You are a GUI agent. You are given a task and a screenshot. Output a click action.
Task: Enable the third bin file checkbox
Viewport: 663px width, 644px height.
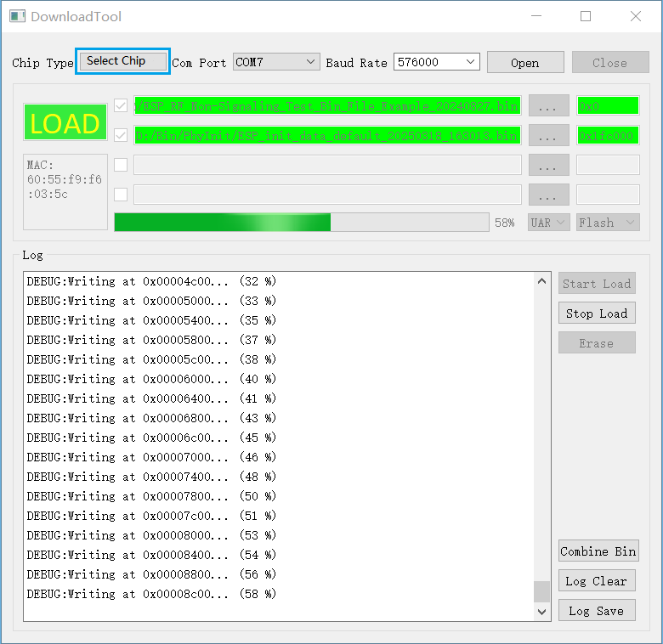pos(121,165)
